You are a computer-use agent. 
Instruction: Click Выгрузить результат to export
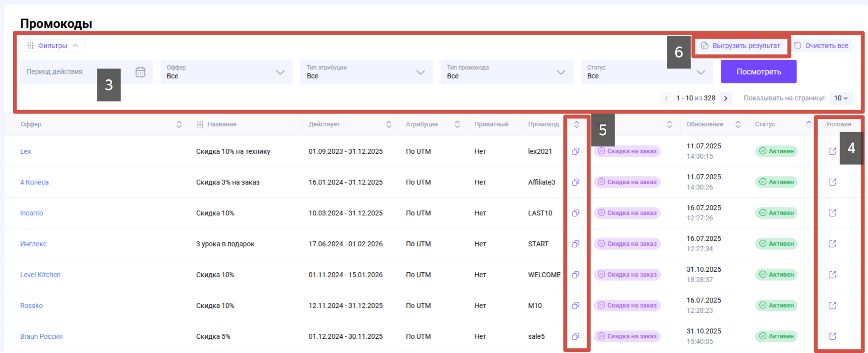pyautogui.click(x=741, y=46)
